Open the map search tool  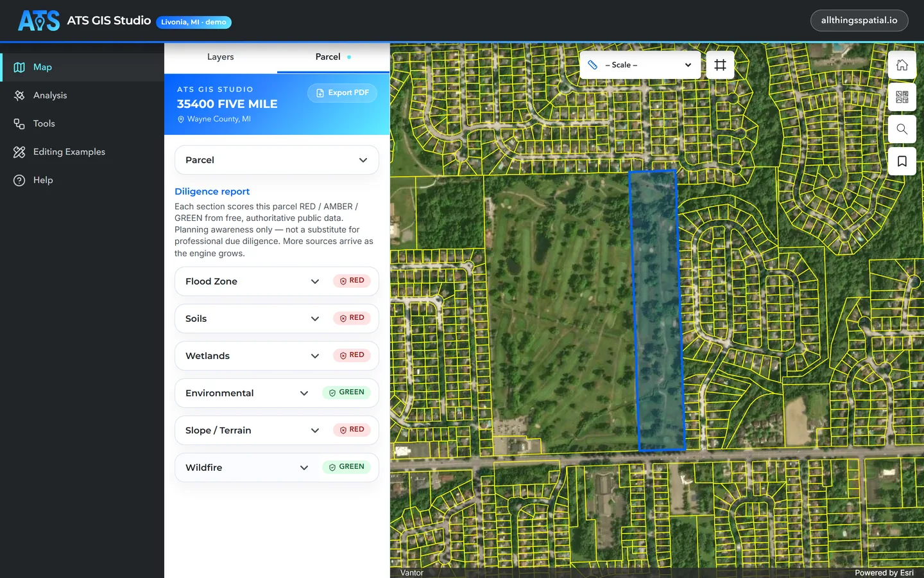(x=902, y=129)
